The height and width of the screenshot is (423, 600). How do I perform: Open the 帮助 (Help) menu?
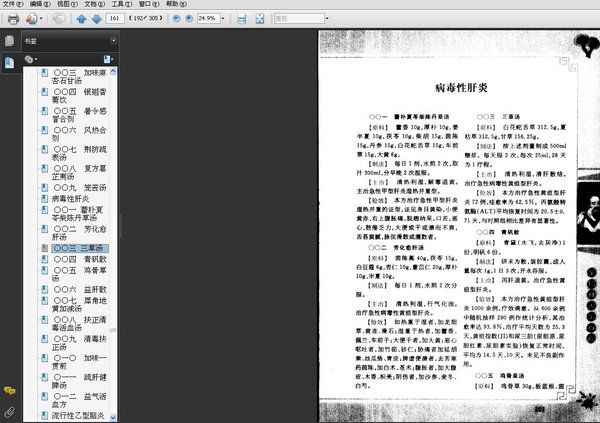[176, 4]
